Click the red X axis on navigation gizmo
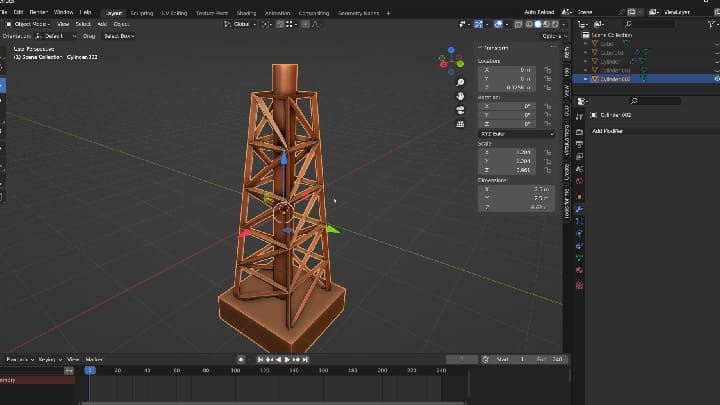This screenshot has height=405, width=720. click(444, 64)
